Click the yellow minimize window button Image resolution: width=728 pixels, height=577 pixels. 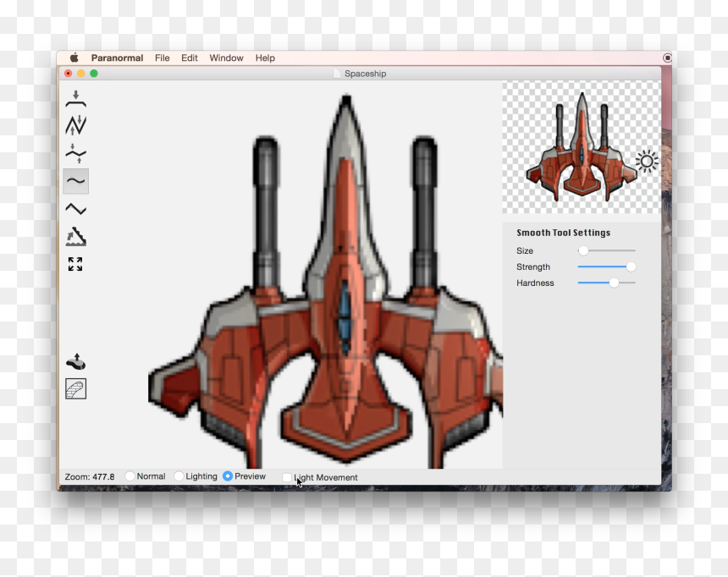tap(80, 74)
